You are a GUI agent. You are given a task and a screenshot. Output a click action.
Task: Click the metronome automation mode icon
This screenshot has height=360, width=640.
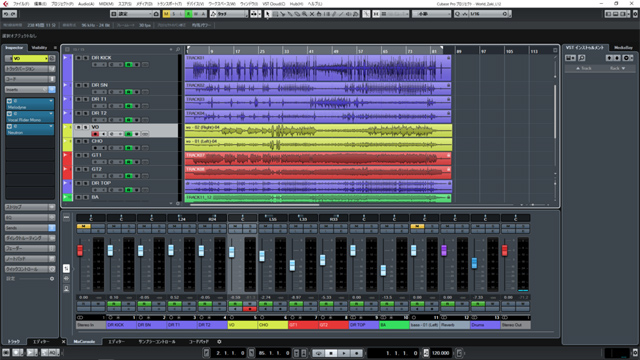tap(213, 14)
